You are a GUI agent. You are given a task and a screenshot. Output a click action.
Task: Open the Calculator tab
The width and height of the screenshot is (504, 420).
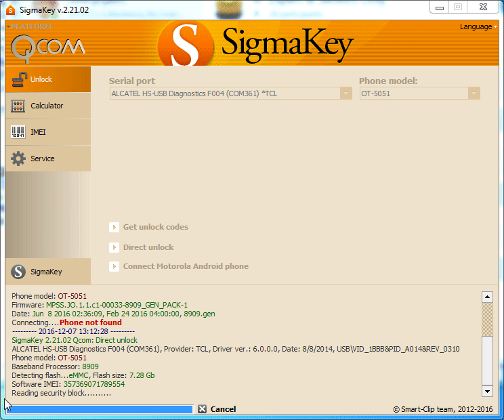click(x=48, y=106)
